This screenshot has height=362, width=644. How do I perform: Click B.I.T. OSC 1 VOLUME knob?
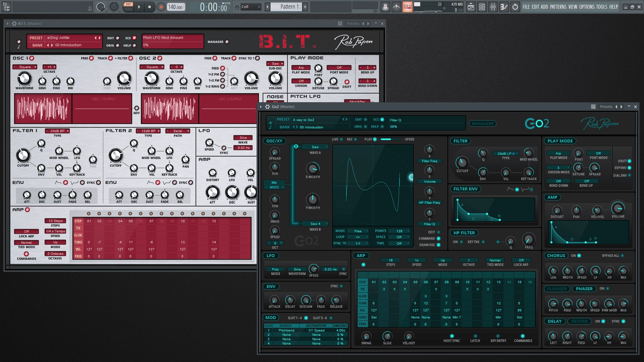pos(124,78)
